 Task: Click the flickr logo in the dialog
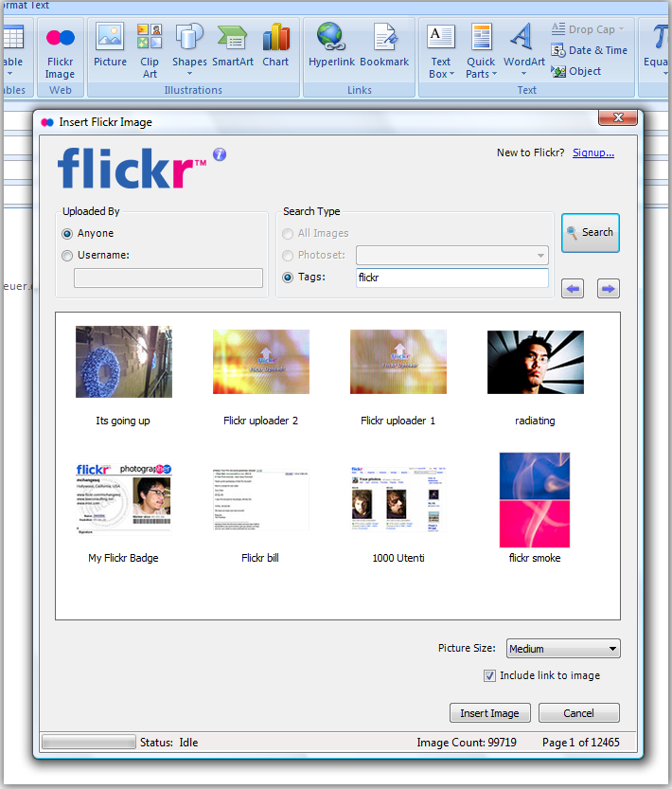pos(132,168)
